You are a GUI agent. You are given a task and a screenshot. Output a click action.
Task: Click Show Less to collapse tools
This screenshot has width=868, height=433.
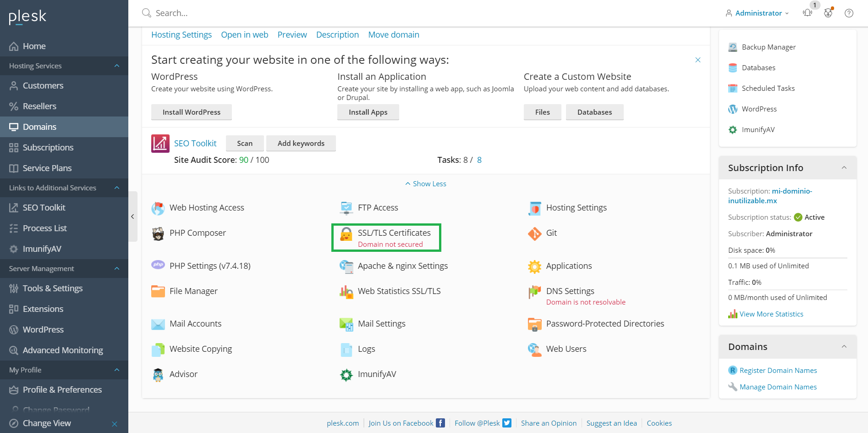pyautogui.click(x=425, y=184)
